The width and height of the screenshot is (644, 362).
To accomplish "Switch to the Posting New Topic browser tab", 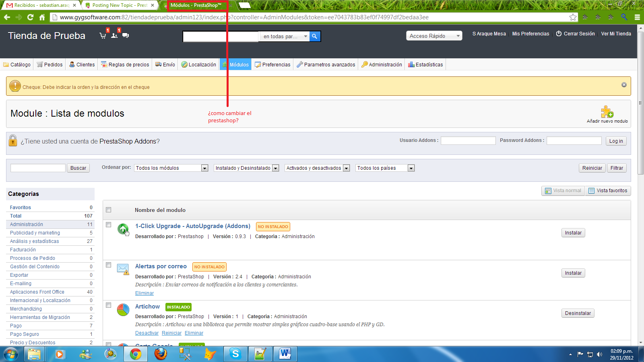I will [120, 5].
